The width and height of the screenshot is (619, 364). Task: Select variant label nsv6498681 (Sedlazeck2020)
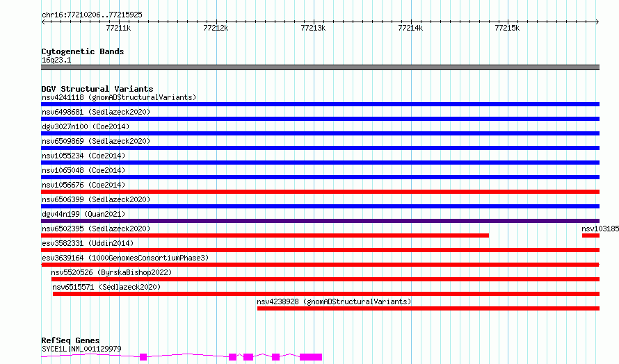click(x=96, y=112)
